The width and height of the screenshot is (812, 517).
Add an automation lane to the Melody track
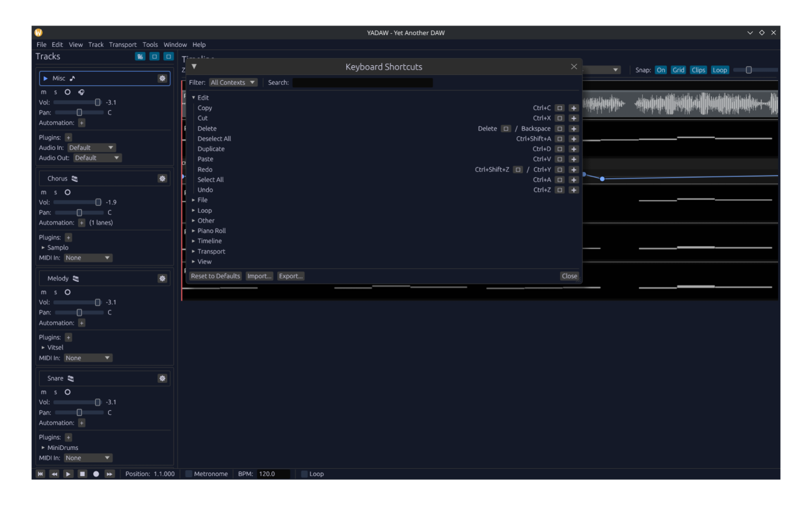(81, 323)
